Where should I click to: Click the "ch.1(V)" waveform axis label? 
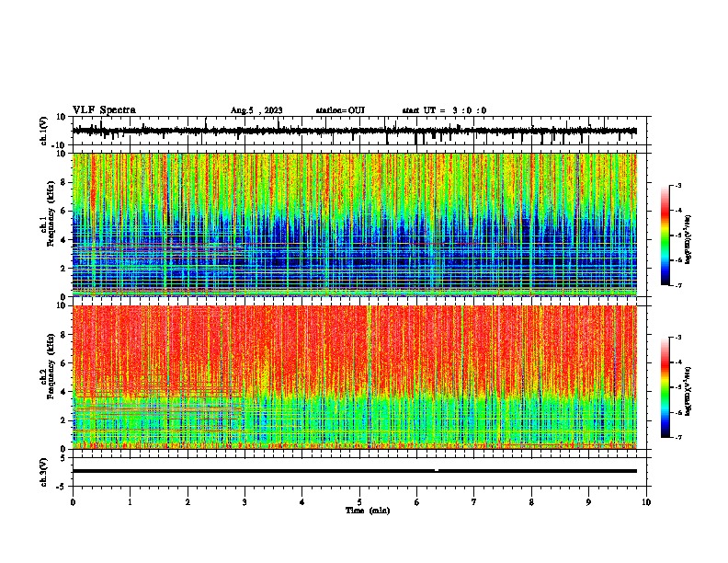point(44,131)
